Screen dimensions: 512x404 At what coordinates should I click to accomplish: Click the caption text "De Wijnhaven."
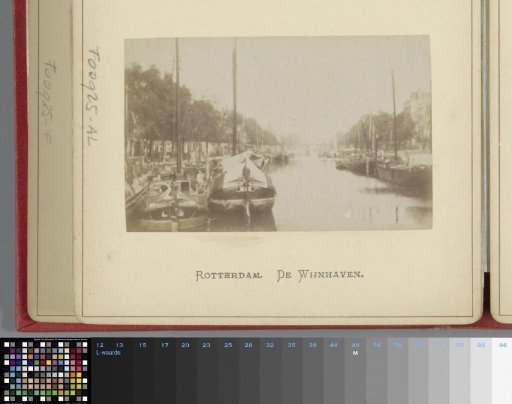pos(320,276)
